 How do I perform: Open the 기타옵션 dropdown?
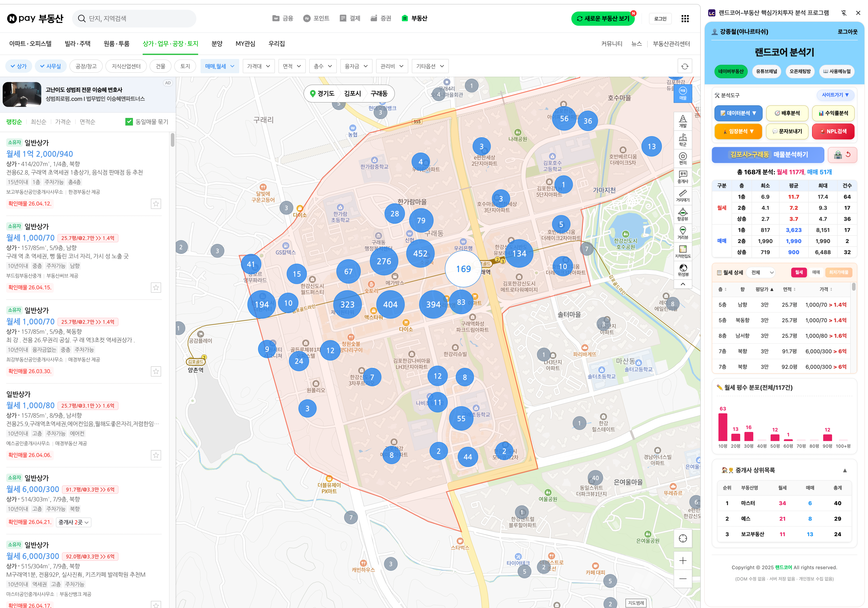click(x=430, y=67)
